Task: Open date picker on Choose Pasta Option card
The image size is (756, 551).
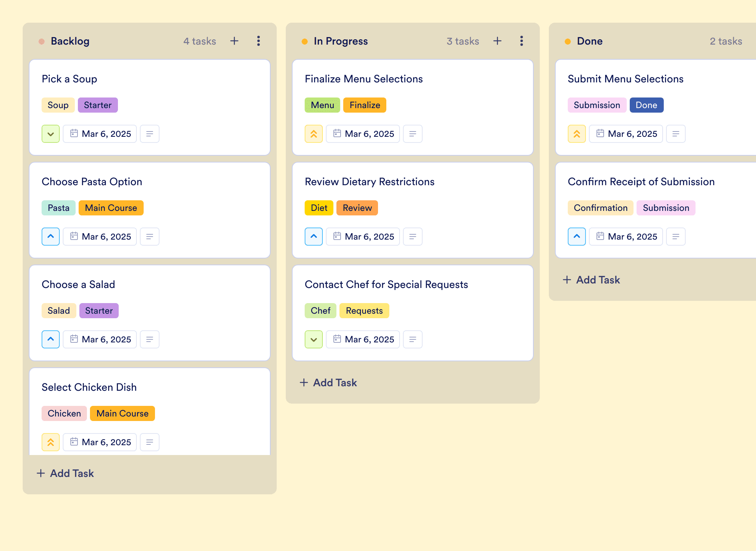Action: [100, 237]
